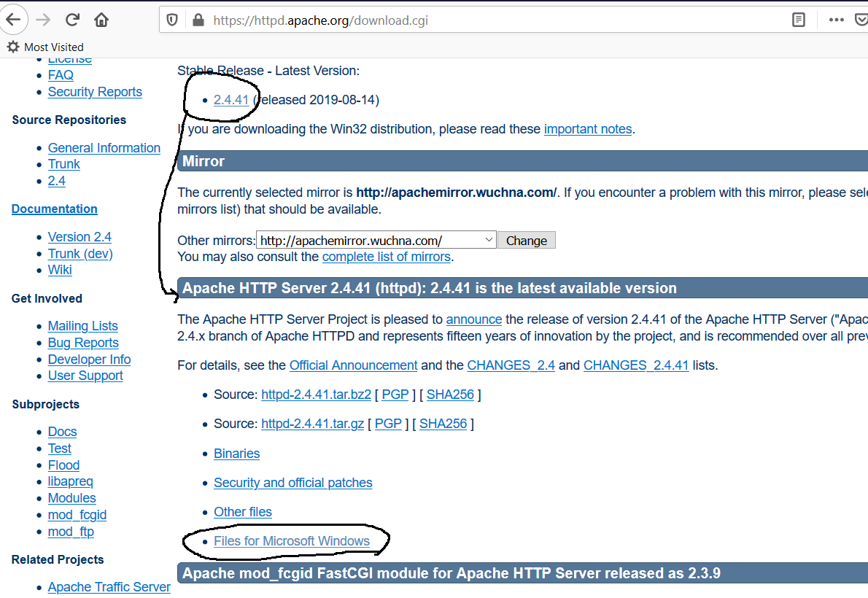Open Docs subproject link
Image resolution: width=868 pixels, height=598 pixels.
[x=62, y=432]
